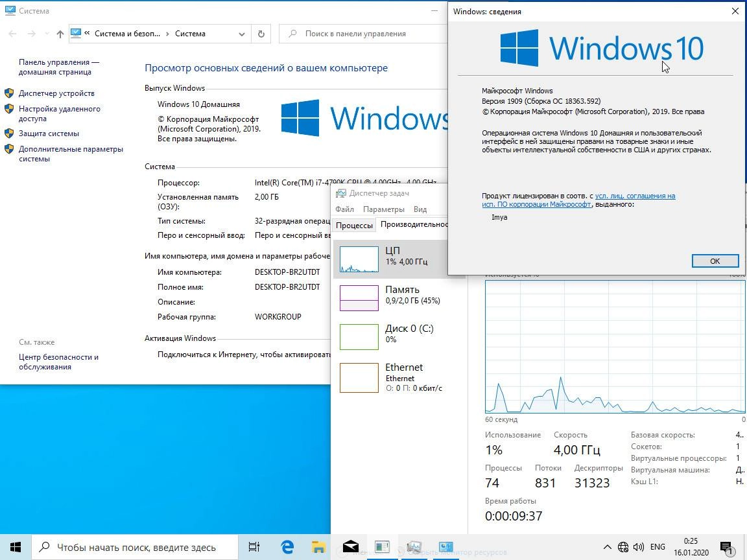Screen dimensions: 747x560
Task: Open the Microsoft software license terms link
Action: (x=578, y=200)
